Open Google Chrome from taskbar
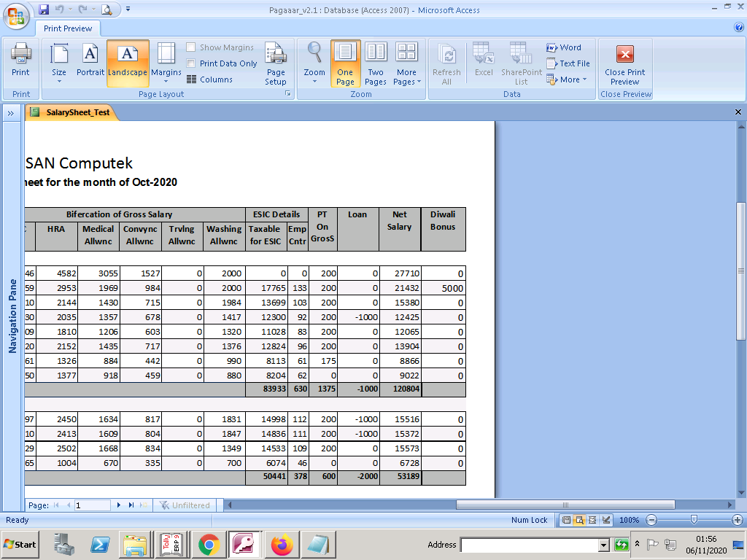 [x=209, y=544]
